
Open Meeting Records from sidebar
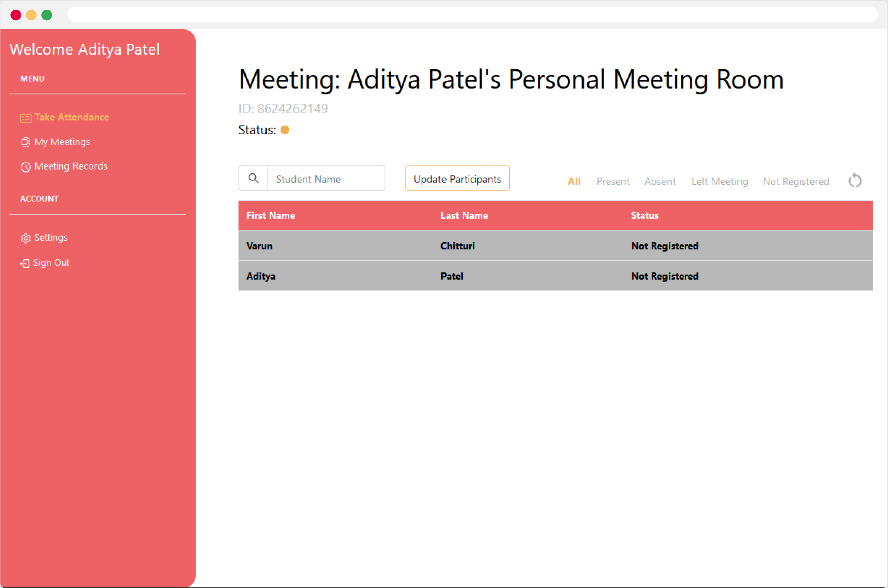(71, 166)
